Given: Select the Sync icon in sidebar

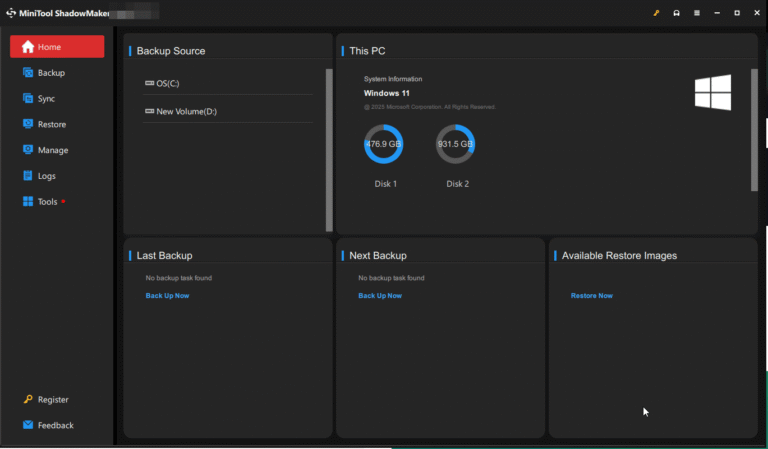Looking at the screenshot, I should pyautogui.click(x=28, y=99).
